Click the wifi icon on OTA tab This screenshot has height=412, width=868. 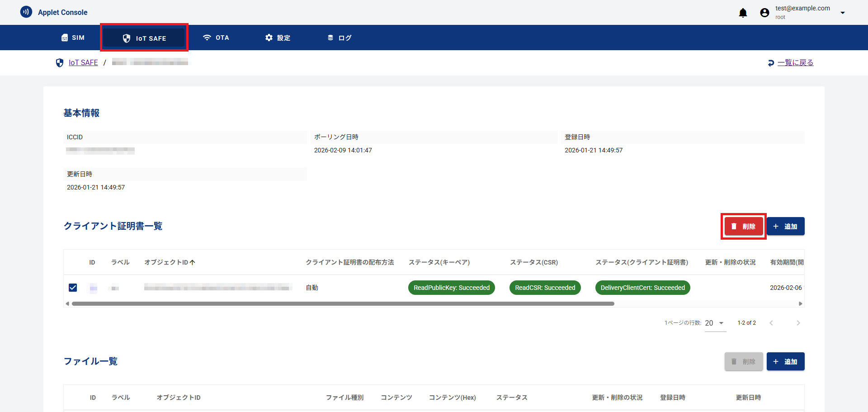(x=207, y=38)
